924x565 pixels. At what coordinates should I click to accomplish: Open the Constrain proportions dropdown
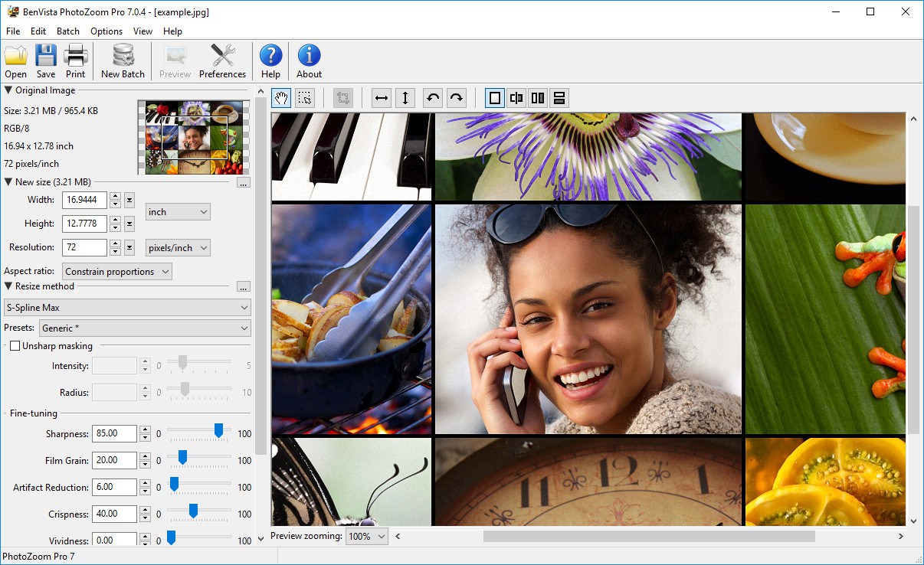(117, 271)
